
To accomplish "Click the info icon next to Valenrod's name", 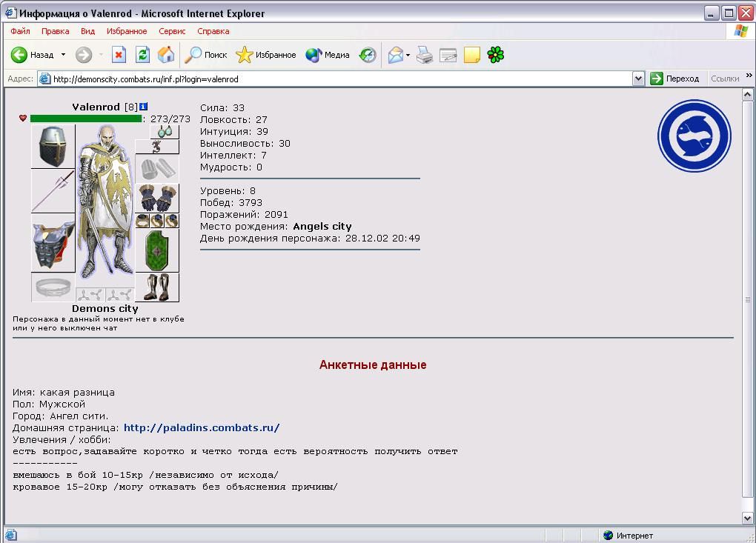I will coord(143,107).
